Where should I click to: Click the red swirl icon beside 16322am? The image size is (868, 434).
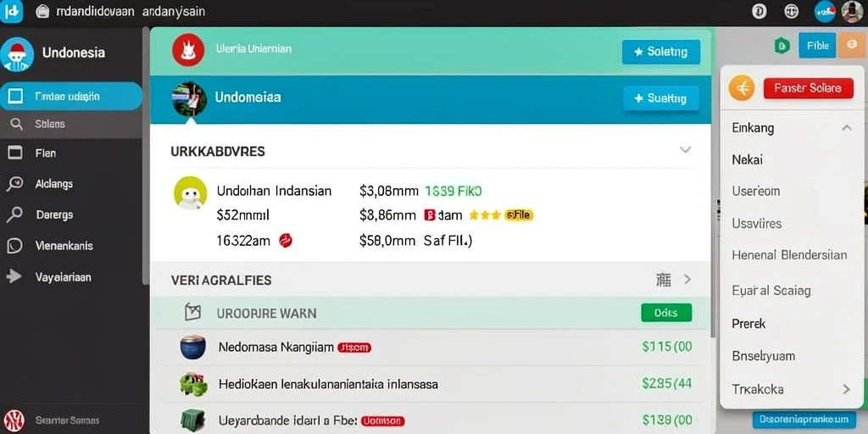pyautogui.click(x=286, y=241)
